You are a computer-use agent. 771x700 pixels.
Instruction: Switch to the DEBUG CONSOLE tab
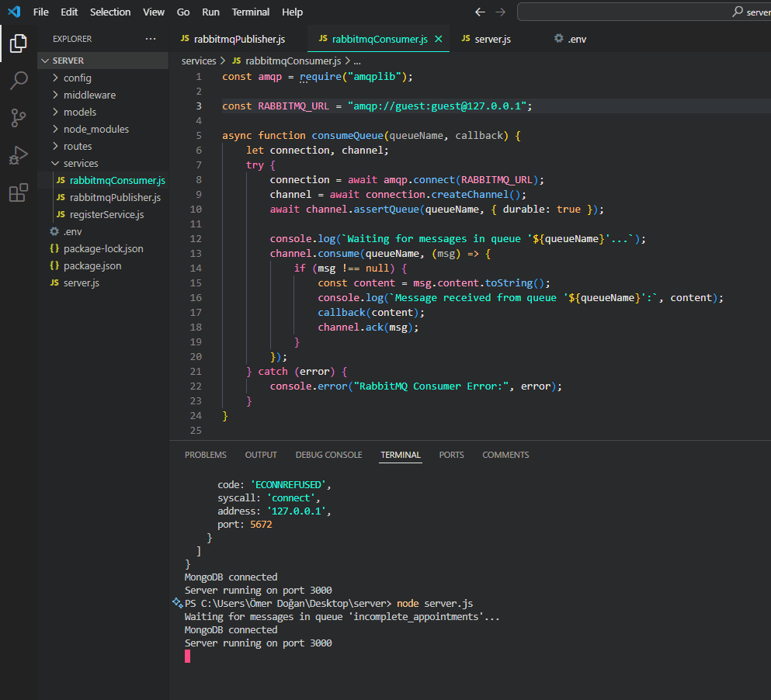pyautogui.click(x=328, y=455)
